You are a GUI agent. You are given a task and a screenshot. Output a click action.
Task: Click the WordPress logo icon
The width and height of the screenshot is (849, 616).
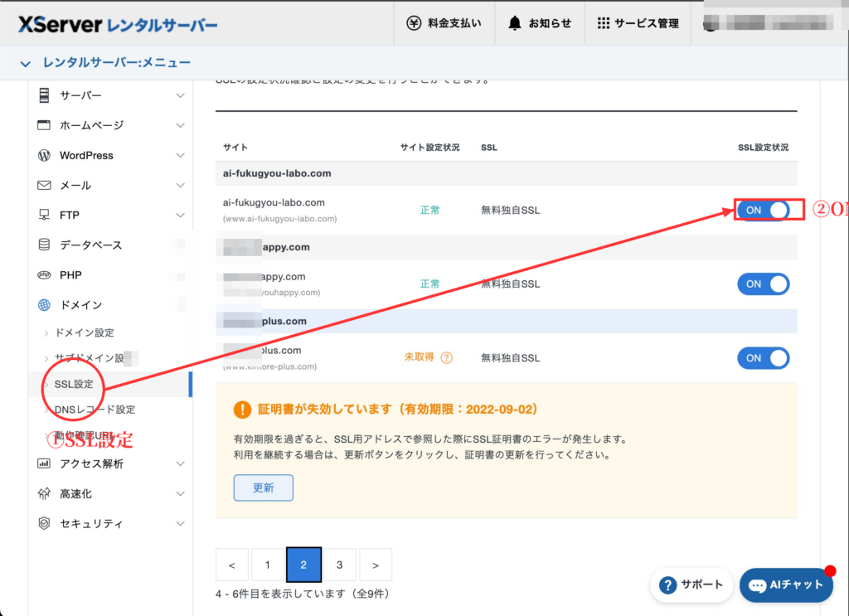coord(44,155)
